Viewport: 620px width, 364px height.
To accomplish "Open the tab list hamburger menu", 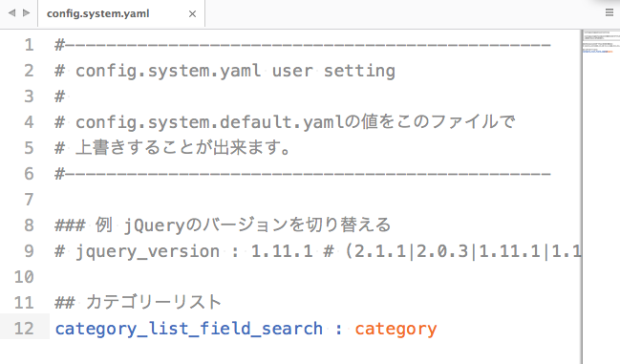I will tap(609, 12).
